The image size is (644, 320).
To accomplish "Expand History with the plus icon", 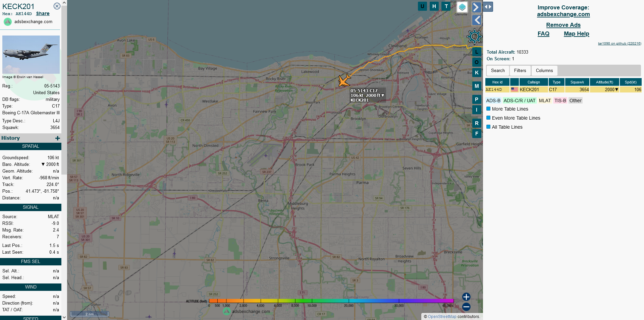I will tap(58, 138).
